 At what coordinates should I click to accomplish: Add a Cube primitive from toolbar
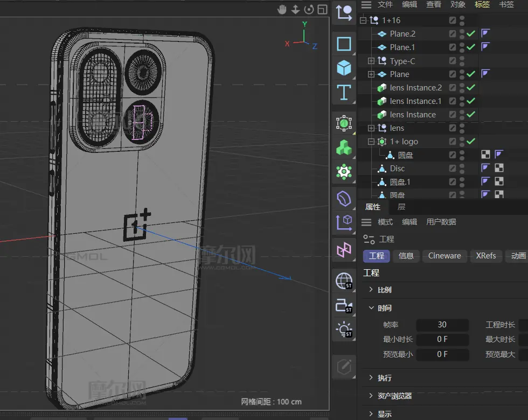344,68
